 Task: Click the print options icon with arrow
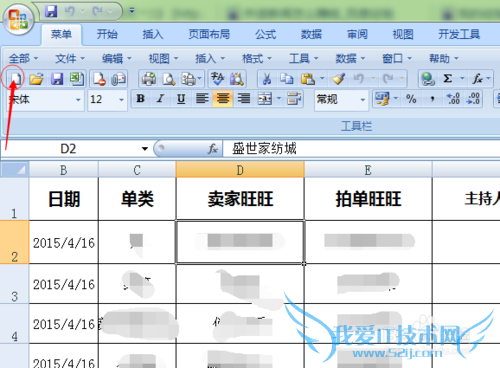191,79
